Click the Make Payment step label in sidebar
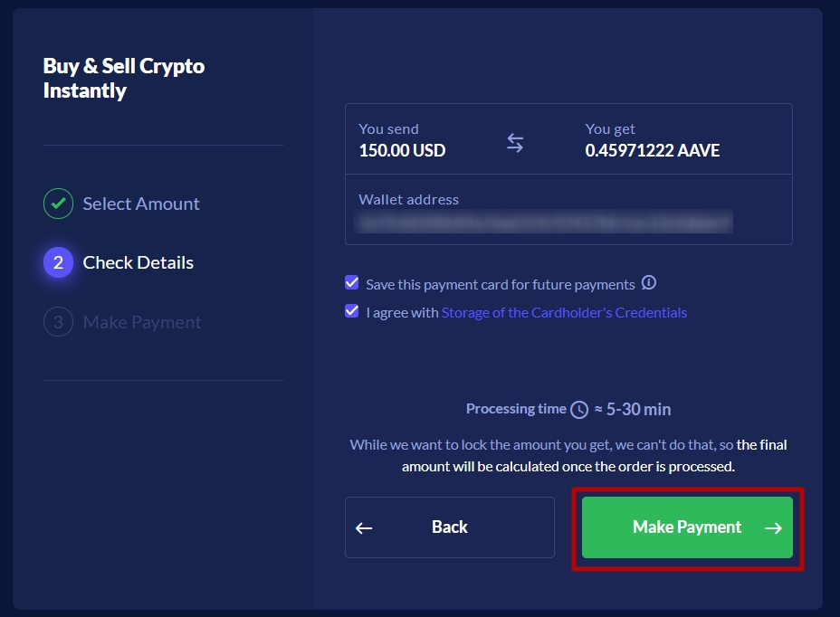 click(142, 322)
